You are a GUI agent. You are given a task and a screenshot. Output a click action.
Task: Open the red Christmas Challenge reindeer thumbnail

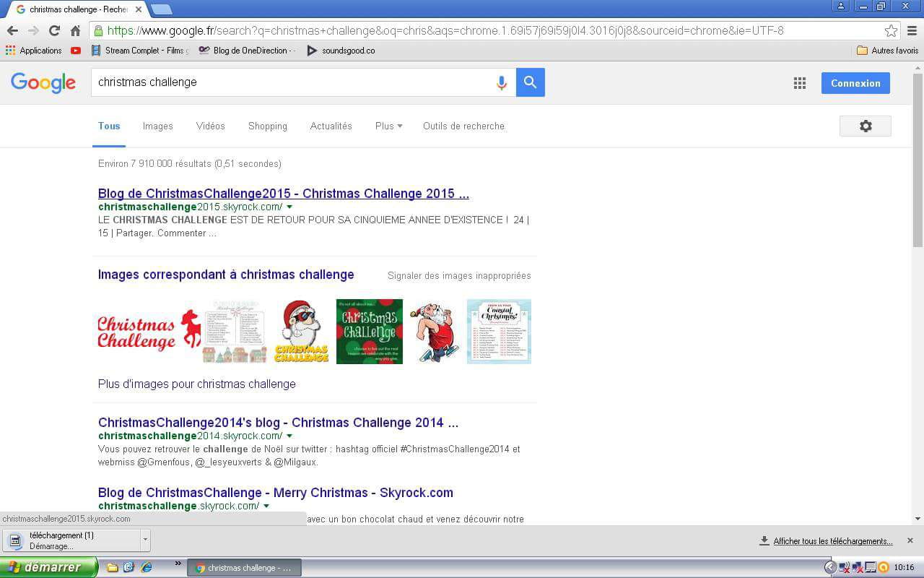pos(149,332)
